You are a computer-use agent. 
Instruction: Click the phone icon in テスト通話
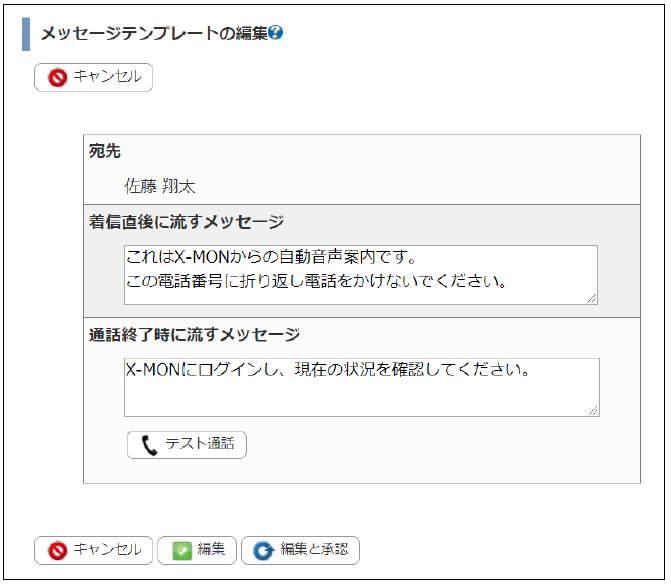(150, 445)
